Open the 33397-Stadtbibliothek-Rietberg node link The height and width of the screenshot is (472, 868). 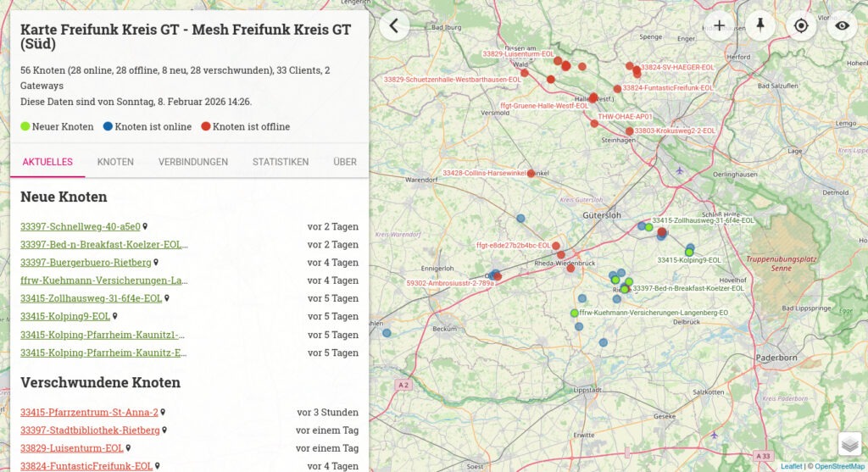tap(90, 430)
